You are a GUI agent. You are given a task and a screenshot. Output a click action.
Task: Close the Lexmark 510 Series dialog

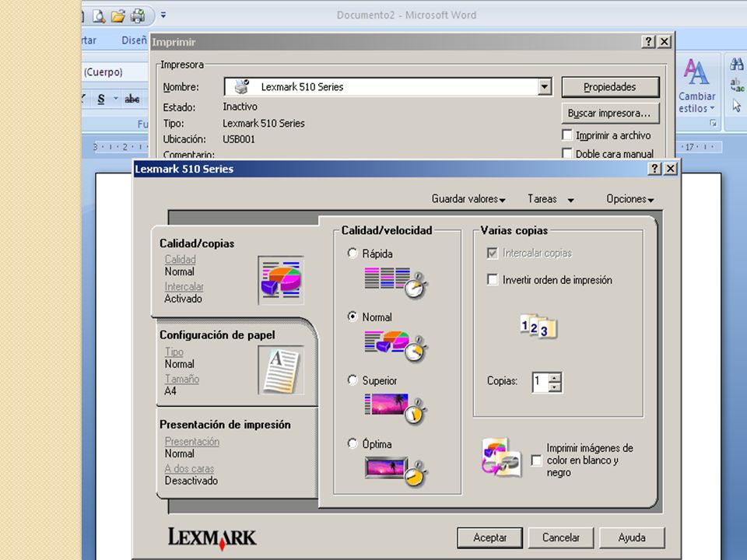[670, 169]
